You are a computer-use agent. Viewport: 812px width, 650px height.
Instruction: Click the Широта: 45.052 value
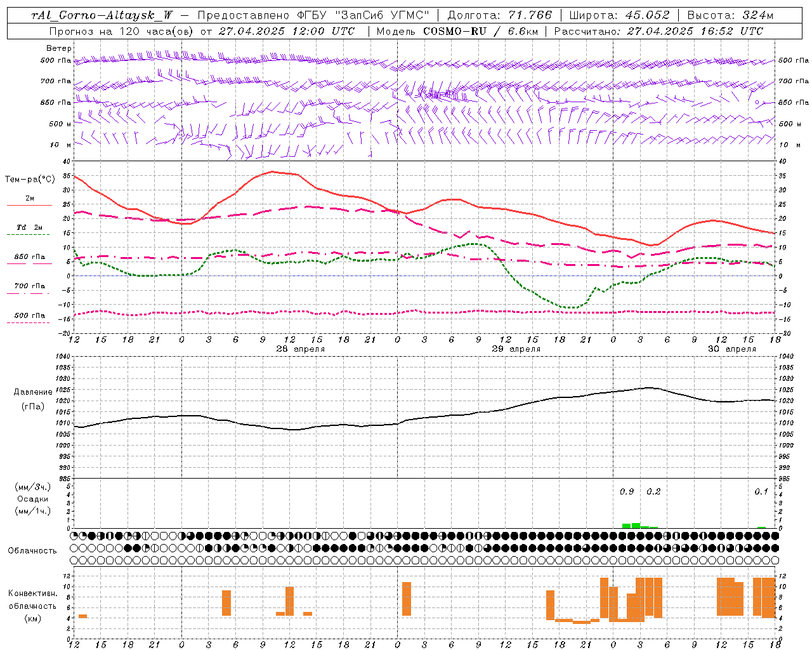point(620,15)
